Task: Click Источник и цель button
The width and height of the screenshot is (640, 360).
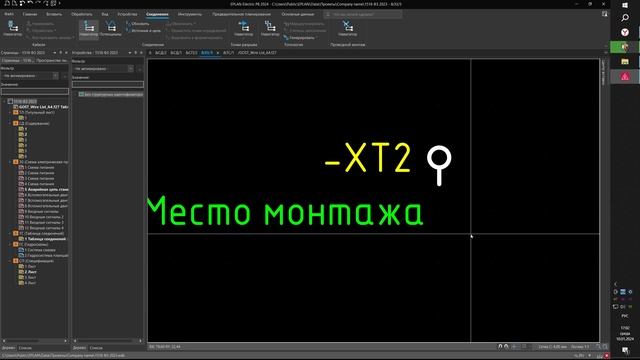Action: (143, 31)
